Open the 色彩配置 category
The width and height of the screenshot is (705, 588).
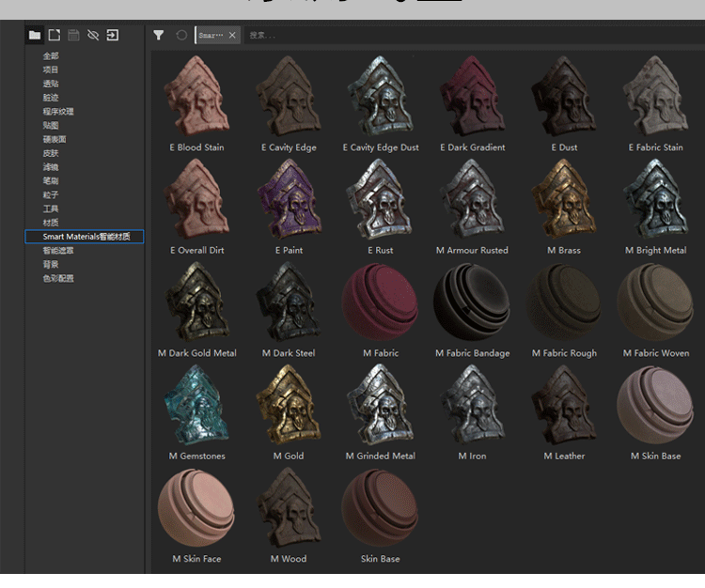coord(58,278)
